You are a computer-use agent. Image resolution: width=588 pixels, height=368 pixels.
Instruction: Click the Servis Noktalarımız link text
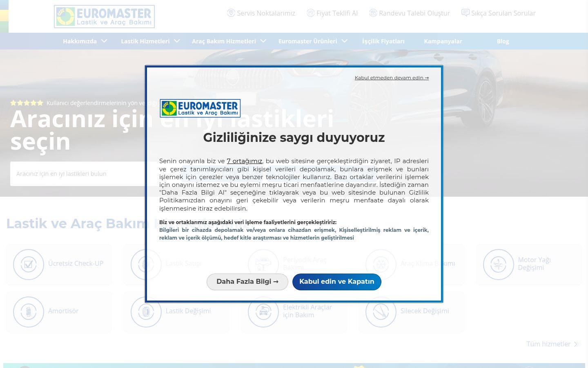pos(266,13)
